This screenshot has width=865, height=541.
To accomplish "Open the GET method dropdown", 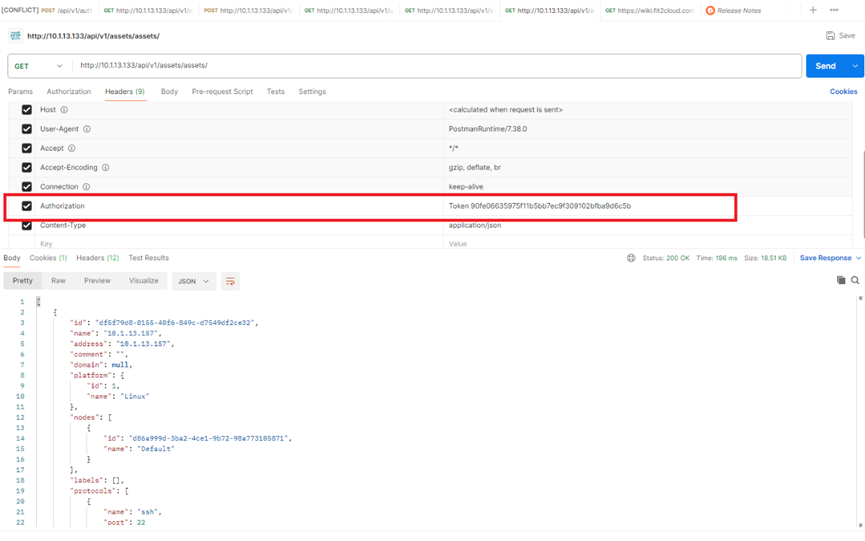I will tap(39, 66).
